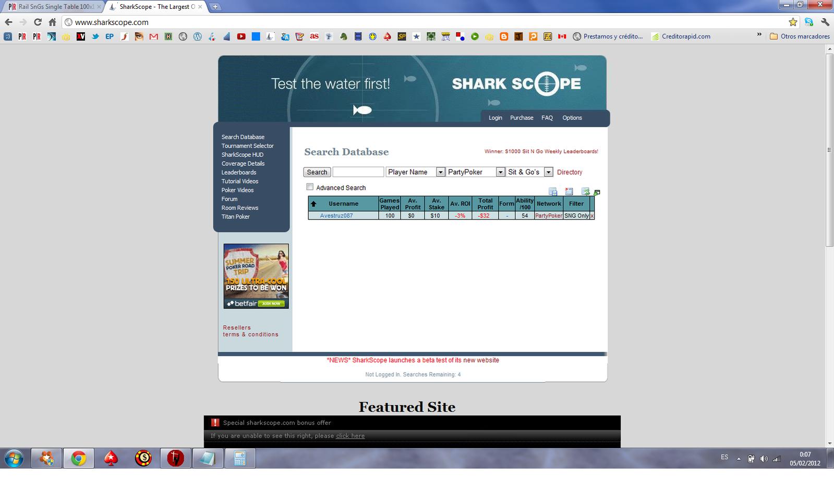834x504 pixels.
Task: Show hidden system tray icons
Action: click(739, 459)
